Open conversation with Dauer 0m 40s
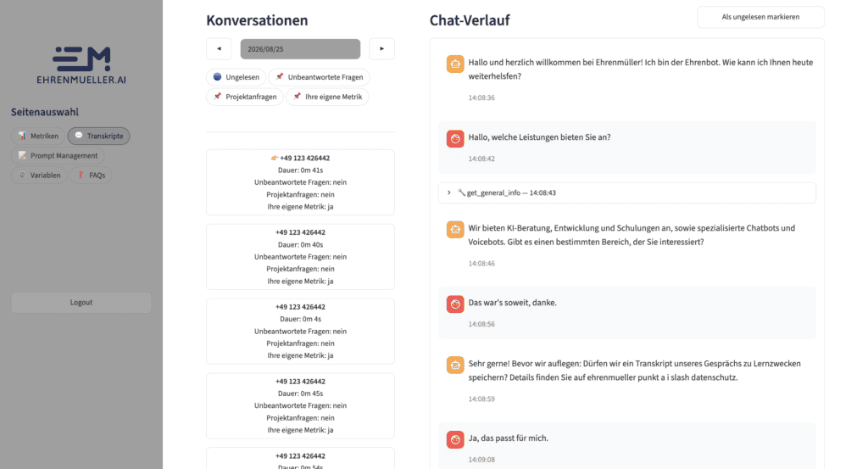Viewport: 868px width, 469px height. [x=301, y=257]
